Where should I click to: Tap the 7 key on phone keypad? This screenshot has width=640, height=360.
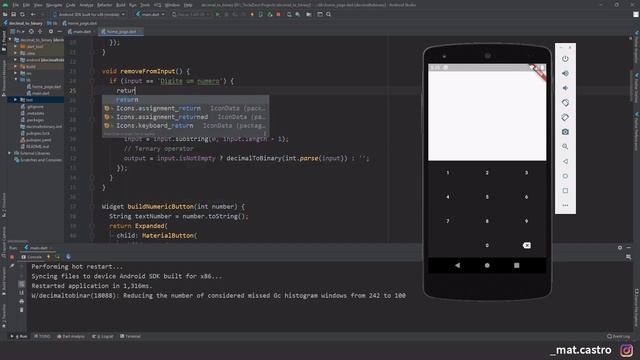[448, 221]
